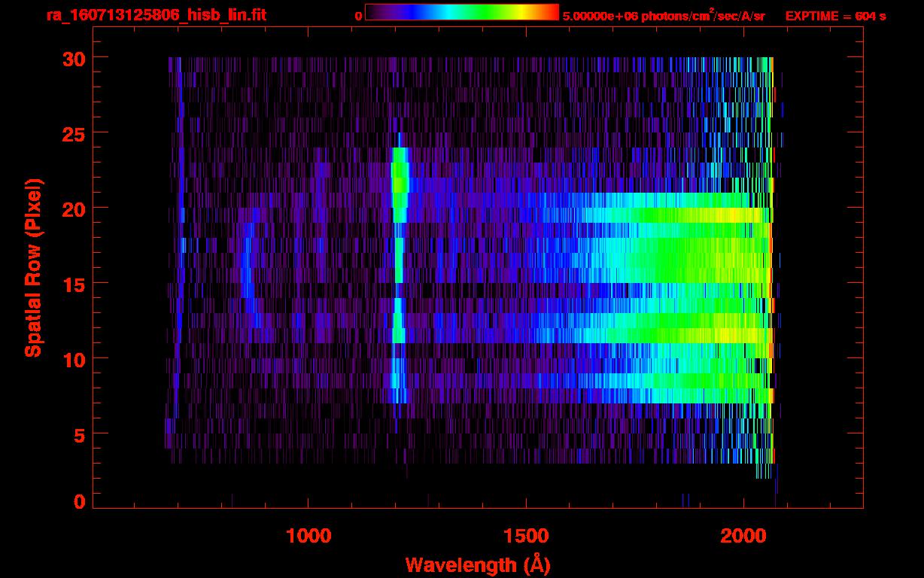The width and height of the screenshot is (924, 578).
Task: Click the x-axis tick label 1000
Action: point(309,536)
